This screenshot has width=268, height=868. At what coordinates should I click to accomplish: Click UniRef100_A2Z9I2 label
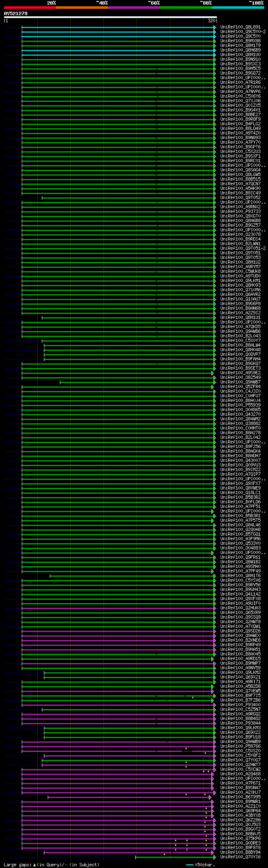click(240, 313)
